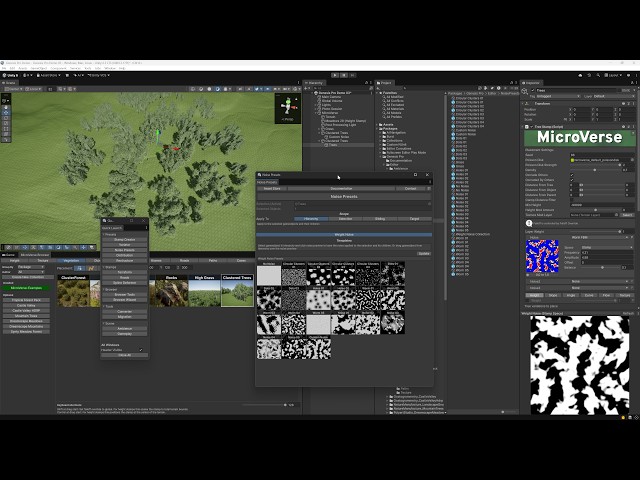The image size is (640, 480).
Task: Click the first Placement mode icon in Gaia Manager
Action: [x=80, y=268]
